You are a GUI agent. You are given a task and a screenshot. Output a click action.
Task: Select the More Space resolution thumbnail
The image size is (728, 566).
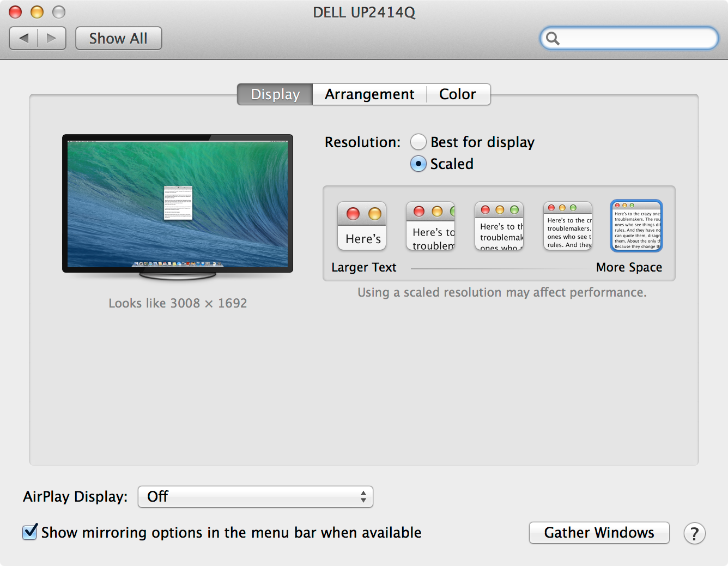[636, 226]
